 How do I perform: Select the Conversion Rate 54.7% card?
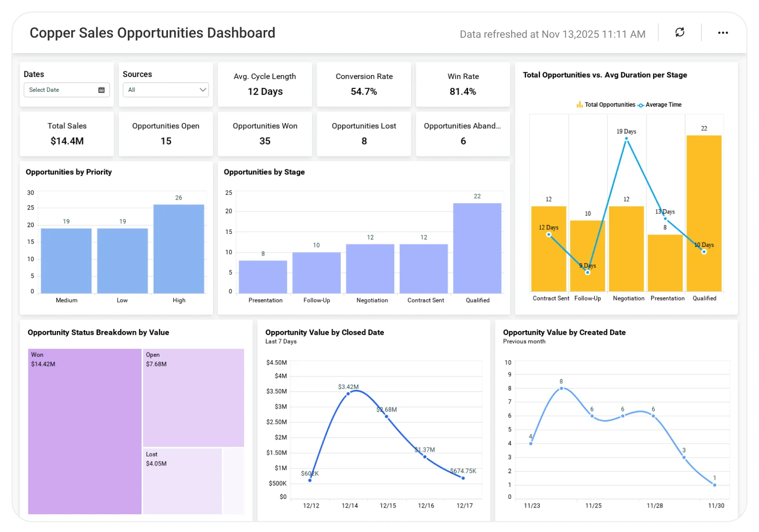(364, 85)
